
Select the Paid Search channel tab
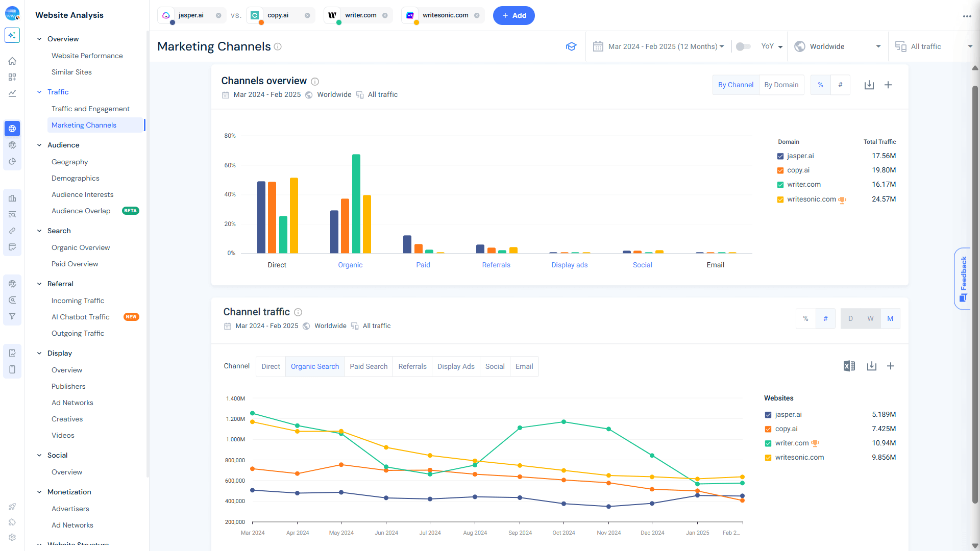[x=369, y=366]
